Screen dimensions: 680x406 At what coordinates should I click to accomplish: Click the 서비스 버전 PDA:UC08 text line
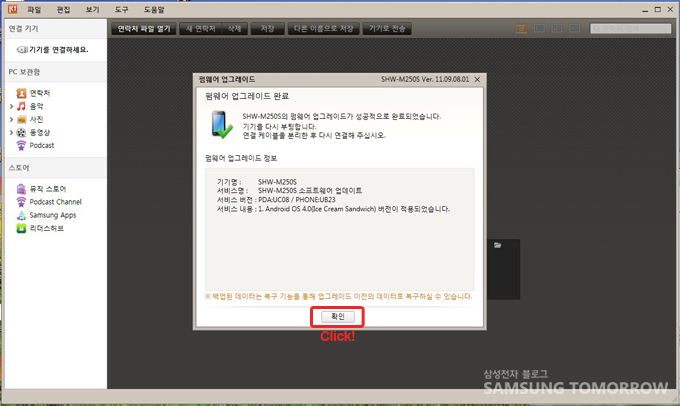click(276, 200)
